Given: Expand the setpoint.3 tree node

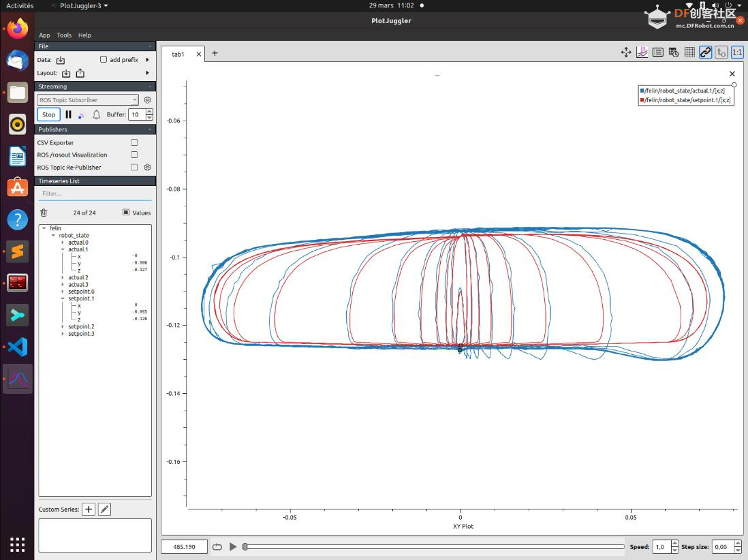Looking at the screenshot, I should pos(63,334).
